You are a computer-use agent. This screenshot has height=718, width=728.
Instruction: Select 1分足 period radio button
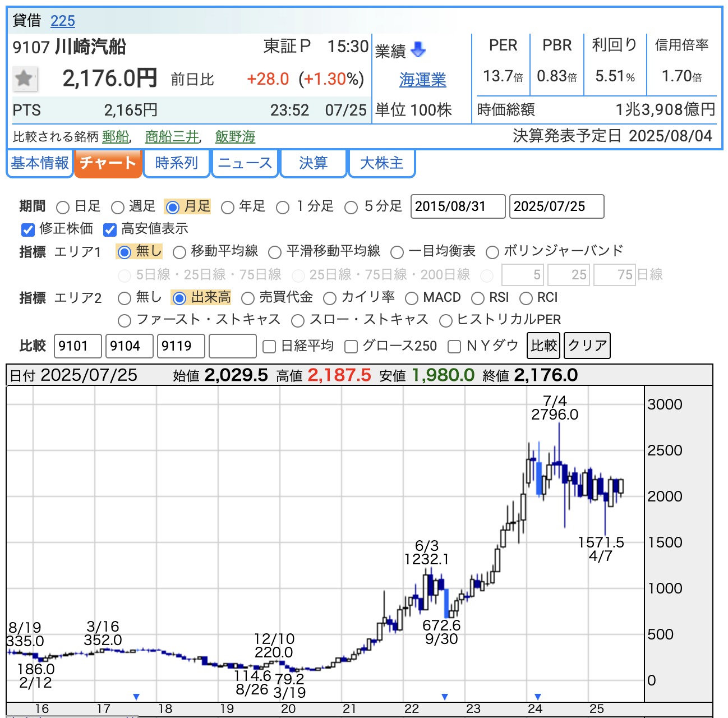click(x=283, y=208)
